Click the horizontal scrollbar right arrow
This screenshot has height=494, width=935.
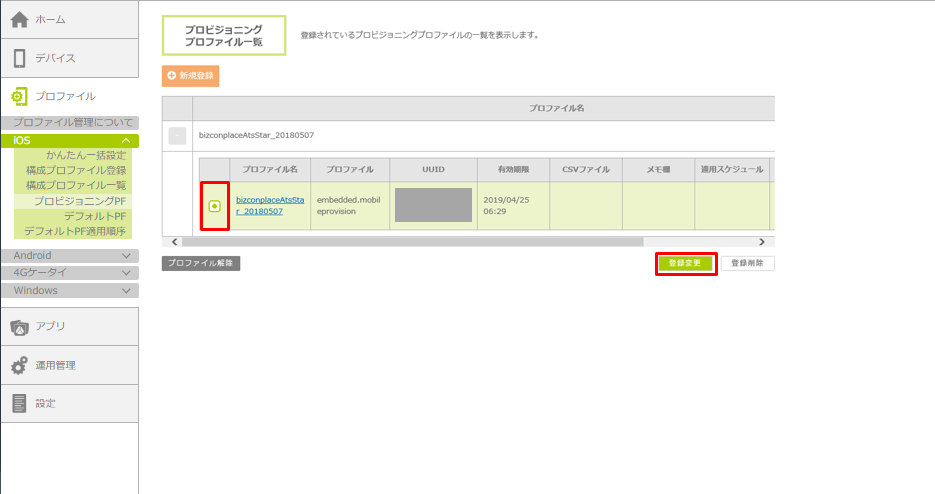coord(761,242)
